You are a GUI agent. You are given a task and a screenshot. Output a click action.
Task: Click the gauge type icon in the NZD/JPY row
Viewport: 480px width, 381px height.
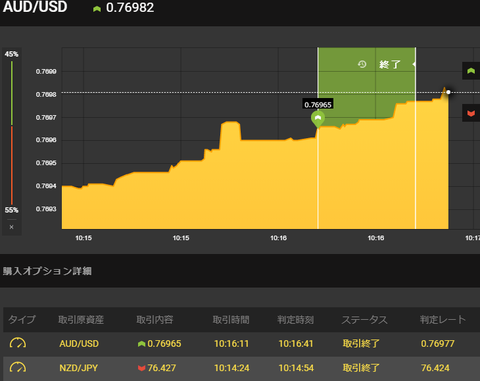[x=18, y=368]
